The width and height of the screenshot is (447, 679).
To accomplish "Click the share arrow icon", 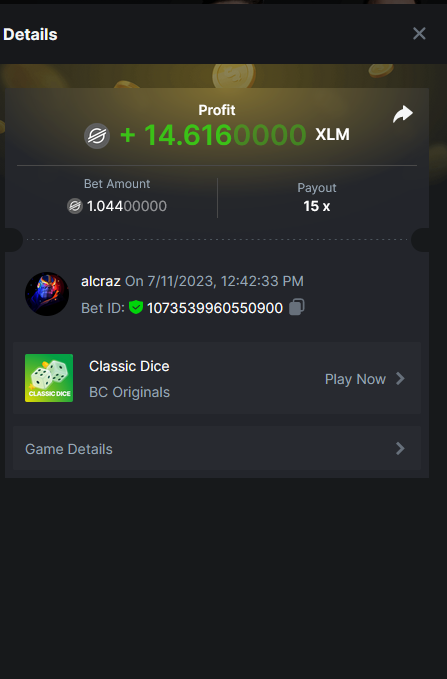I will (x=403, y=114).
